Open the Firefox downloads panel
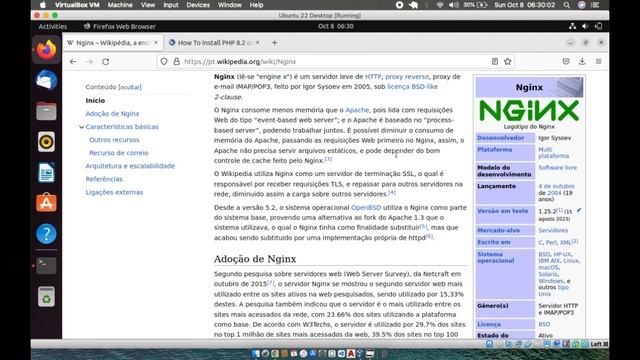Viewport: 640px width, 360px height. pyautogui.click(x=582, y=62)
